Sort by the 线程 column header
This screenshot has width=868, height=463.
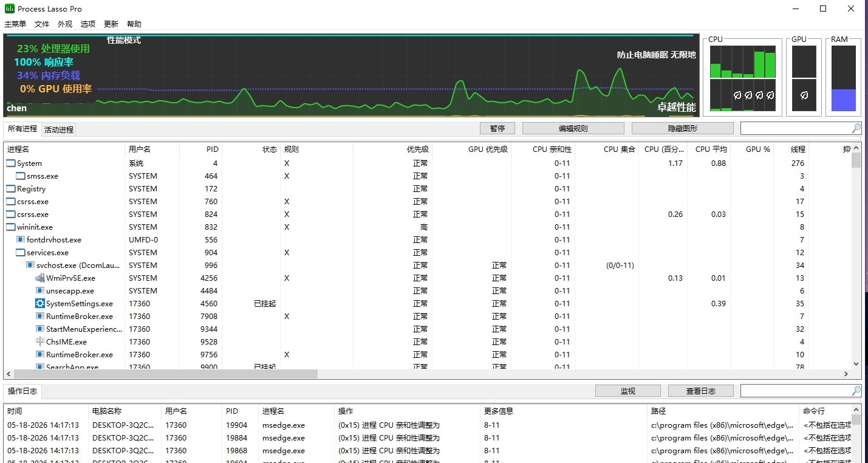click(791, 149)
